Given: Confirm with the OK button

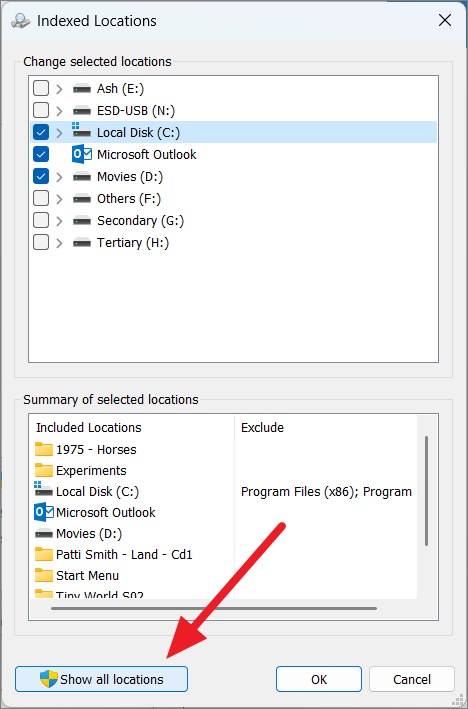Looking at the screenshot, I should [x=319, y=679].
